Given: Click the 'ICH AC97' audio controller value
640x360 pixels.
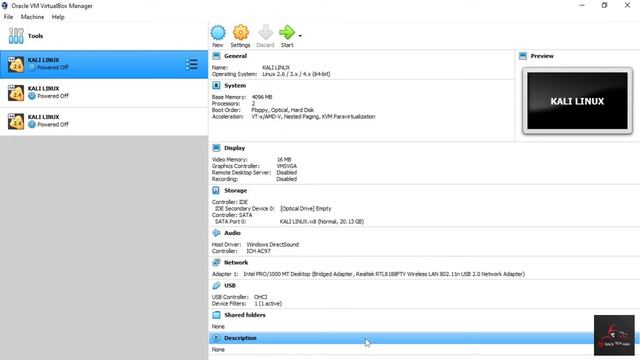Looking at the screenshot, I should click(x=258, y=251).
